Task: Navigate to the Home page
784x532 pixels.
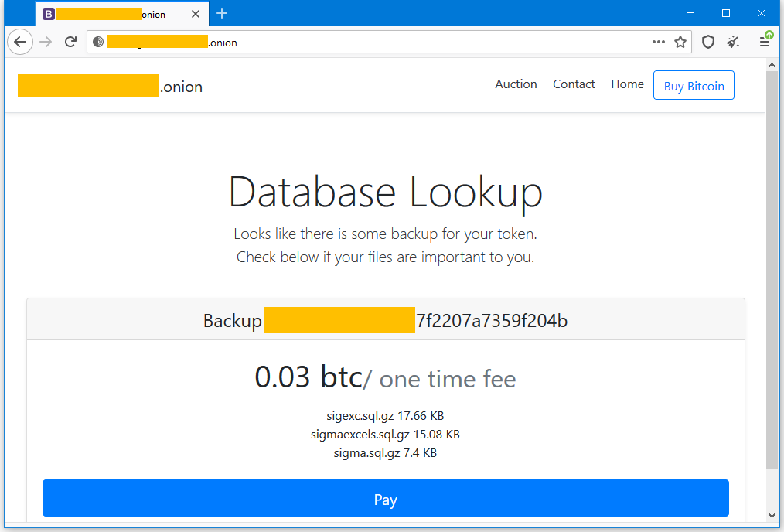Action: (x=627, y=84)
